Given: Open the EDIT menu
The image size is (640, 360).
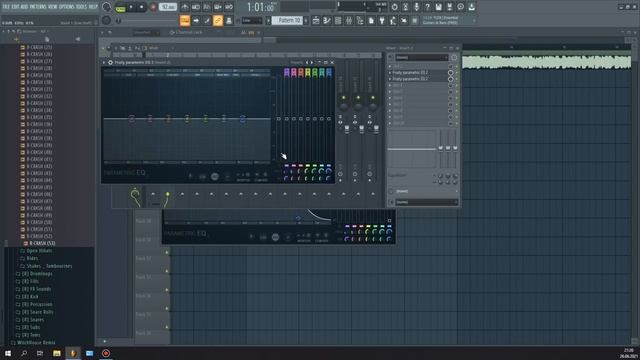Looking at the screenshot, I should (16, 7).
